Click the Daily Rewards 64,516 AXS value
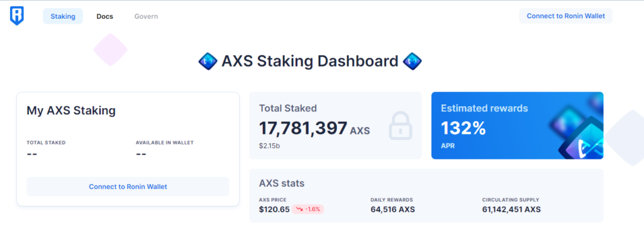Image resolution: width=644 pixels, height=240 pixels. (x=392, y=210)
